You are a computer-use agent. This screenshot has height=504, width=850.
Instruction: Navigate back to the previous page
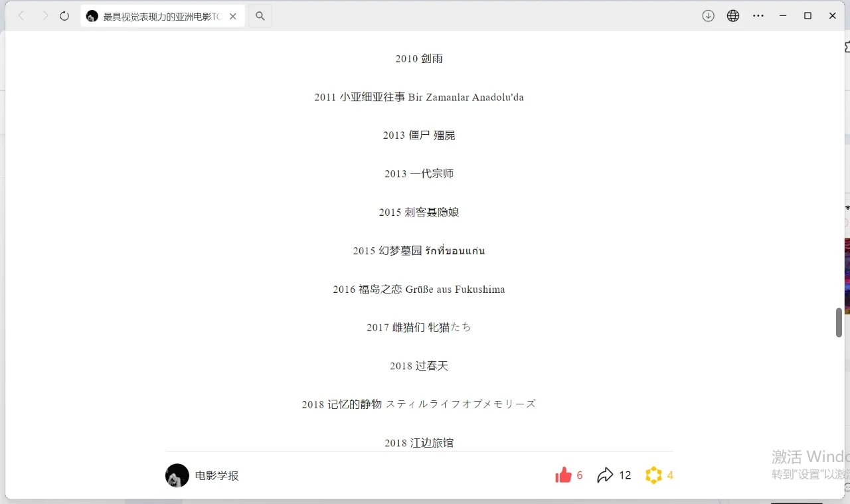point(21,16)
